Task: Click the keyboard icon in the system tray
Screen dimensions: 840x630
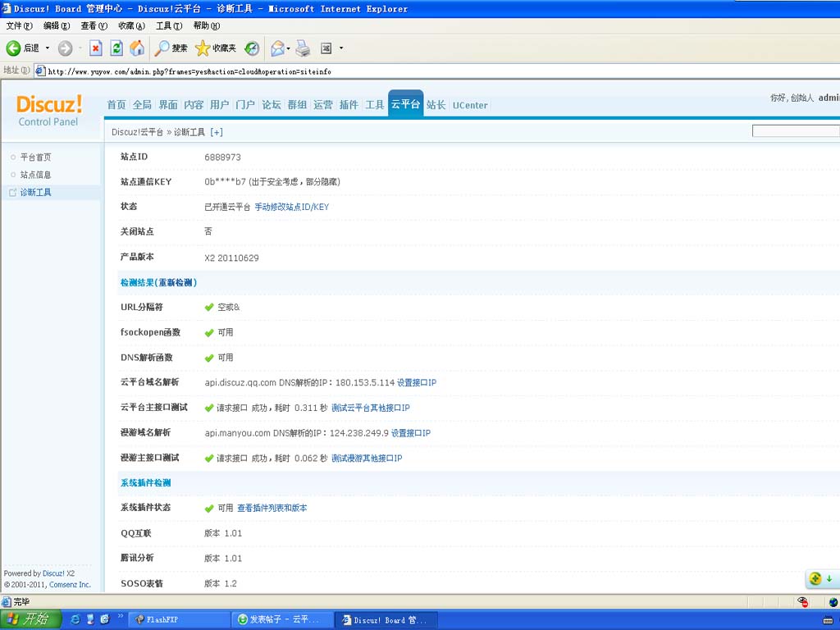Action: [x=828, y=620]
